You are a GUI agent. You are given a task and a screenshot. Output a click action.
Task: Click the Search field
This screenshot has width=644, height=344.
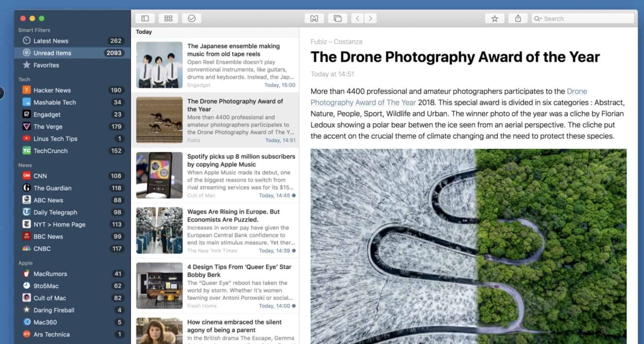click(583, 18)
